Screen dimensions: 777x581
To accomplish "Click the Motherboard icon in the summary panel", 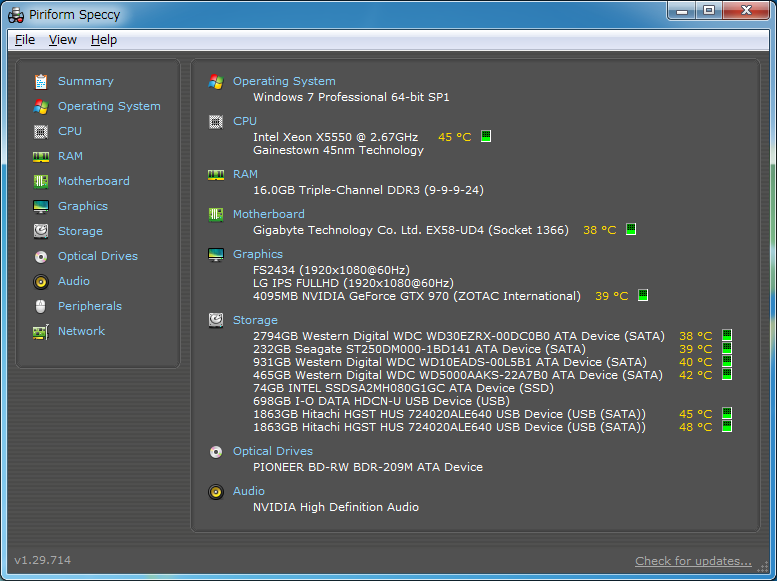I will coord(216,215).
